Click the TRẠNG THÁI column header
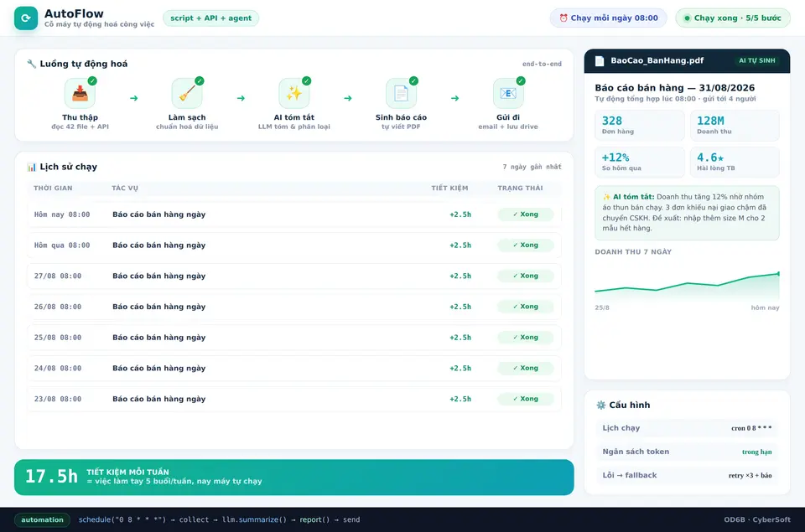 tap(520, 189)
